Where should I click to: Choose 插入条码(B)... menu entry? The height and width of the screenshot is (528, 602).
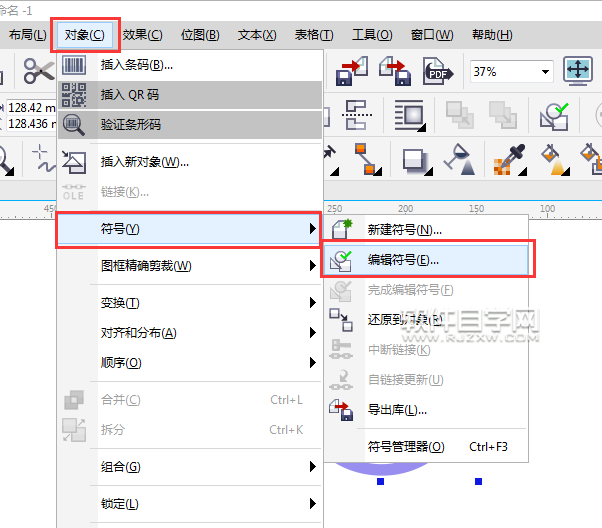point(190,65)
